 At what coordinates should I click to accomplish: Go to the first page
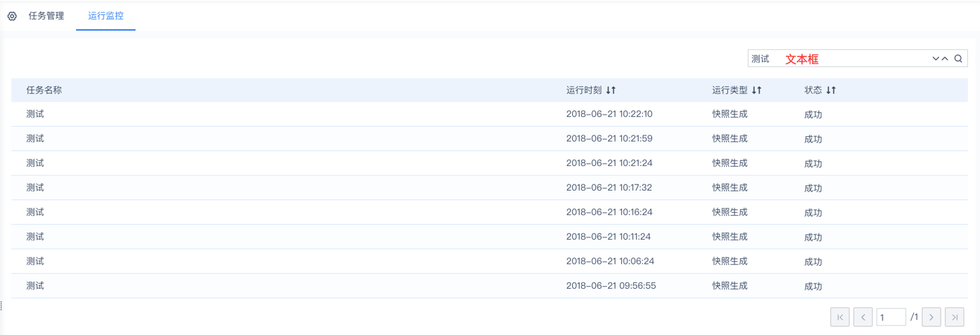(840, 317)
